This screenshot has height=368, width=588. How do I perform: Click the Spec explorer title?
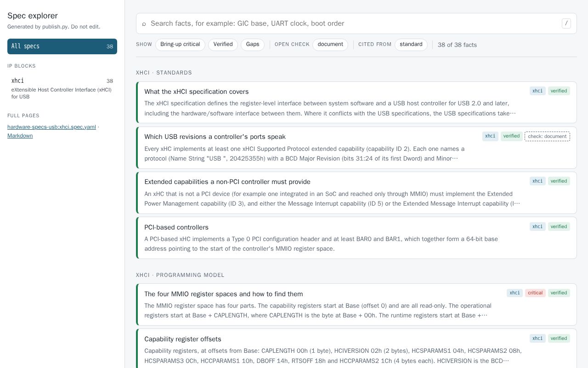pyautogui.click(x=33, y=16)
